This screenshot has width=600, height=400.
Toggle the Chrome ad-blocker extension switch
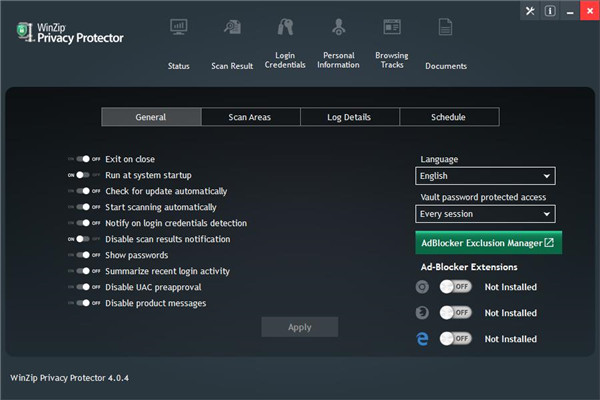coord(456,287)
